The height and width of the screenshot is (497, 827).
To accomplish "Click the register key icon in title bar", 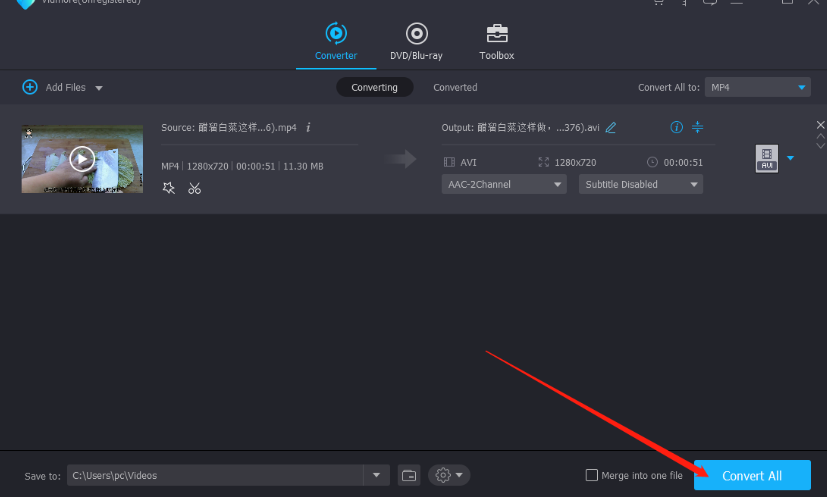I will pyautogui.click(x=684, y=2).
